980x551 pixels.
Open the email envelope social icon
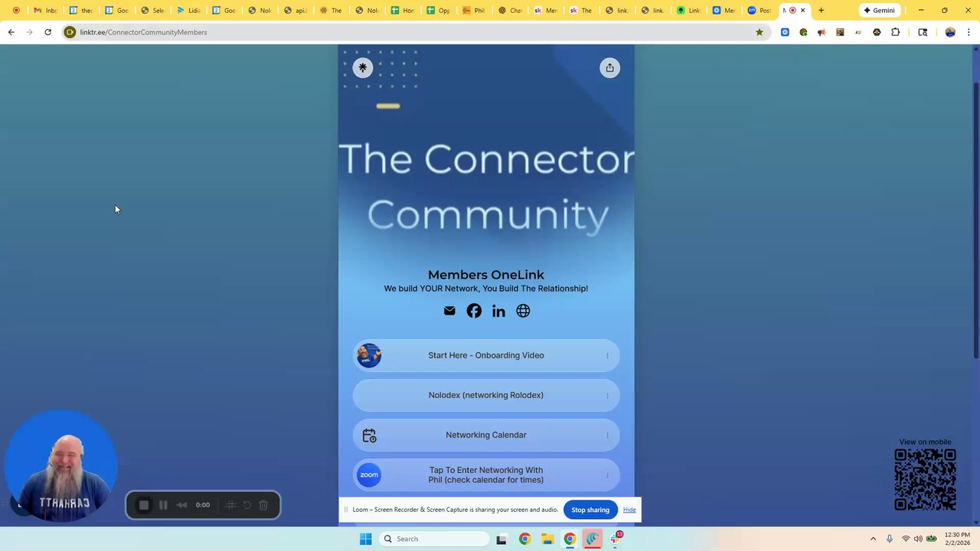point(449,311)
